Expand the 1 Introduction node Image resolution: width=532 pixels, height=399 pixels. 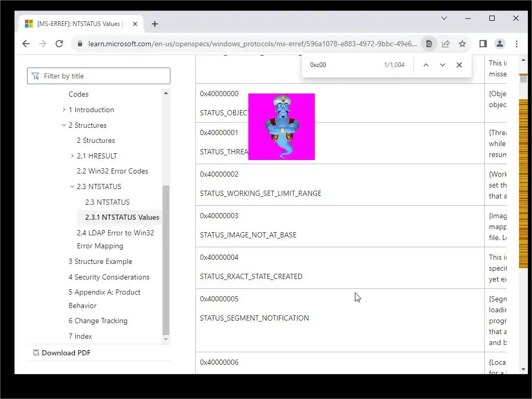(64, 110)
